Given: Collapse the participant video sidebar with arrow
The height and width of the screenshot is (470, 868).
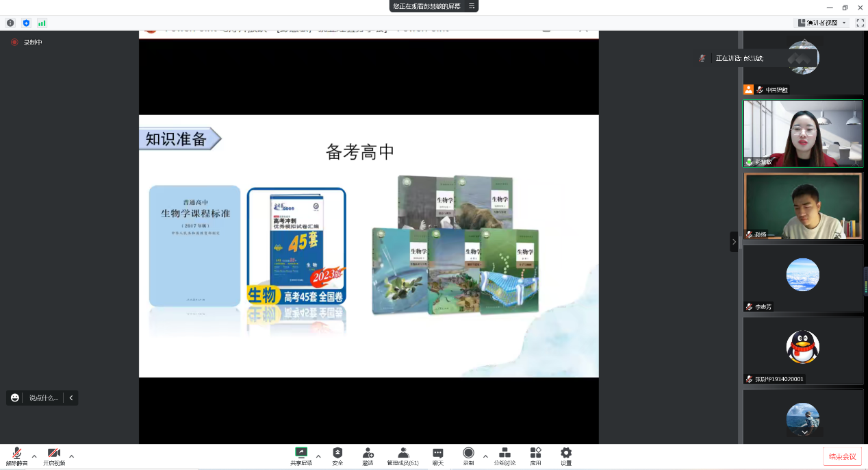Looking at the screenshot, I should click(x=734, y=242).
